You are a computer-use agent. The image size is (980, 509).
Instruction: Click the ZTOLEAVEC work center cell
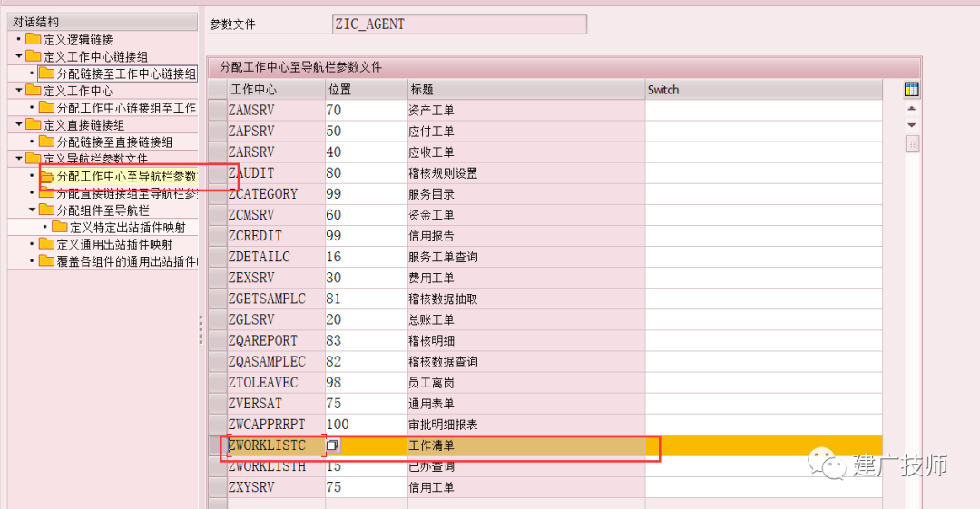[x=276, y=383]
